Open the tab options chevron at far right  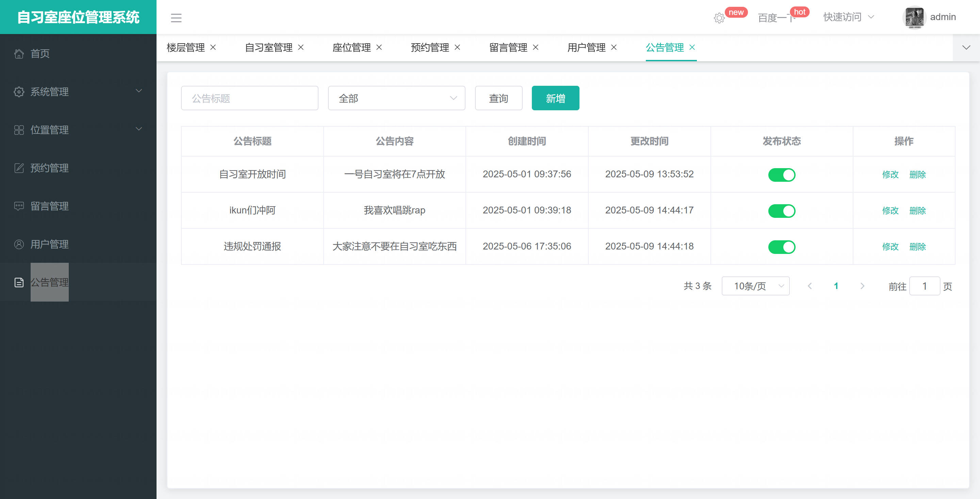point(966,48)
